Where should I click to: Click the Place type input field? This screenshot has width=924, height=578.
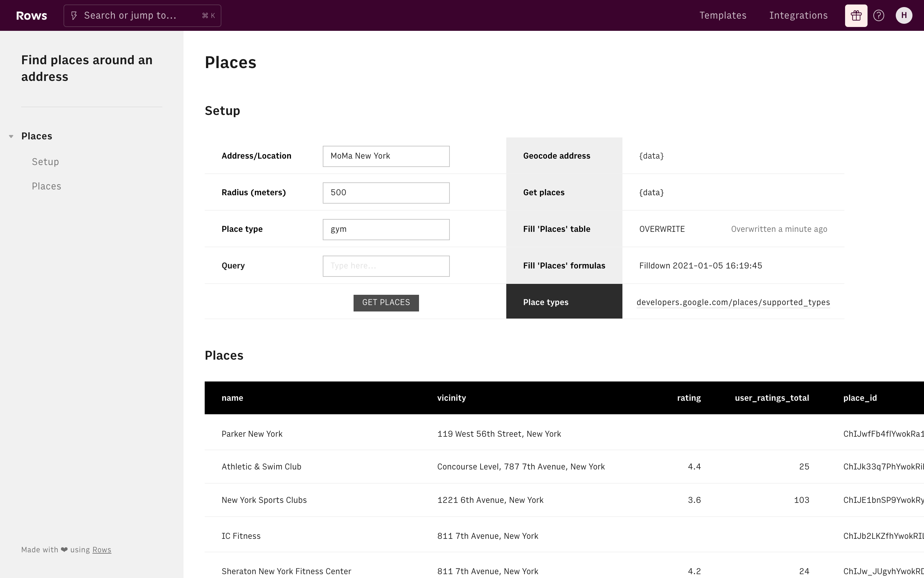point(386,229)
